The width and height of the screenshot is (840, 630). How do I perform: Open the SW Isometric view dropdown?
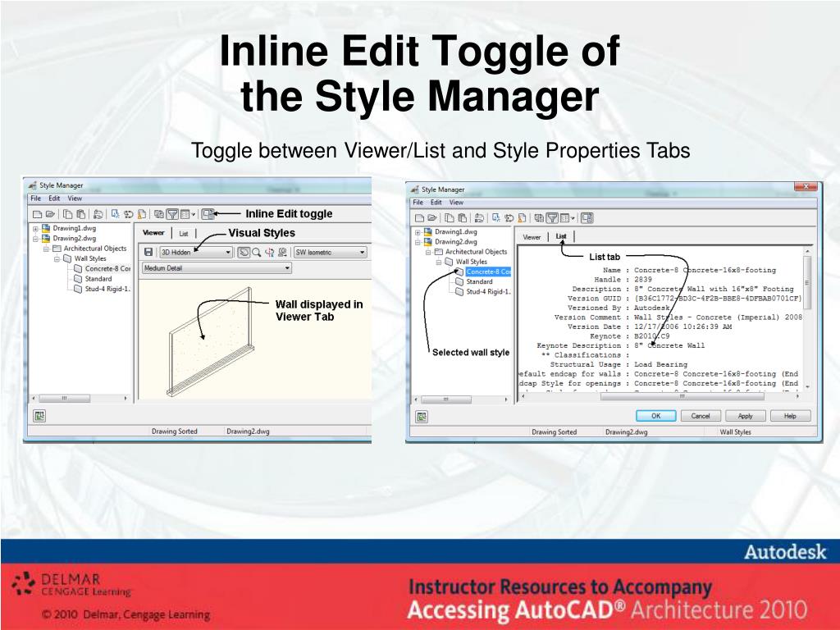tap(330, 253)
